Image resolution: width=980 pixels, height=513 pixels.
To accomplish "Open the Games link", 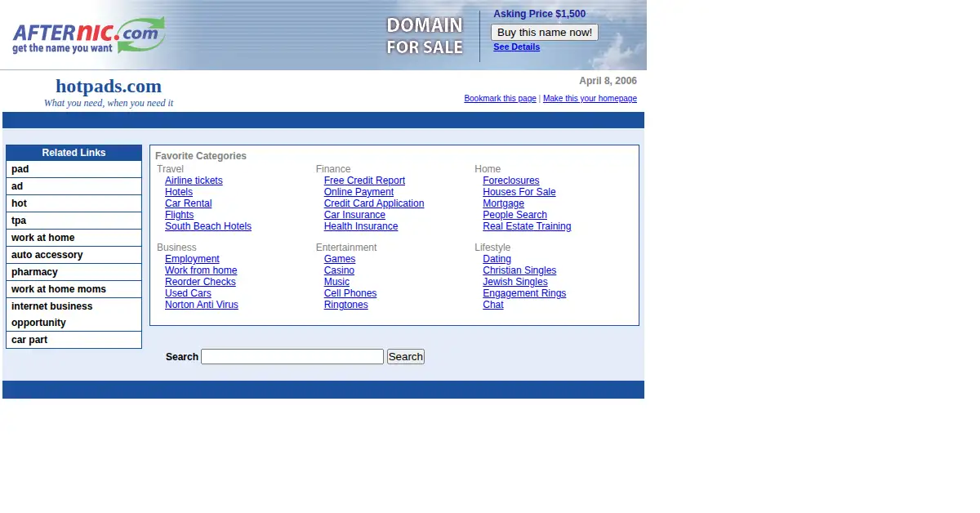I will click(340, 259).
